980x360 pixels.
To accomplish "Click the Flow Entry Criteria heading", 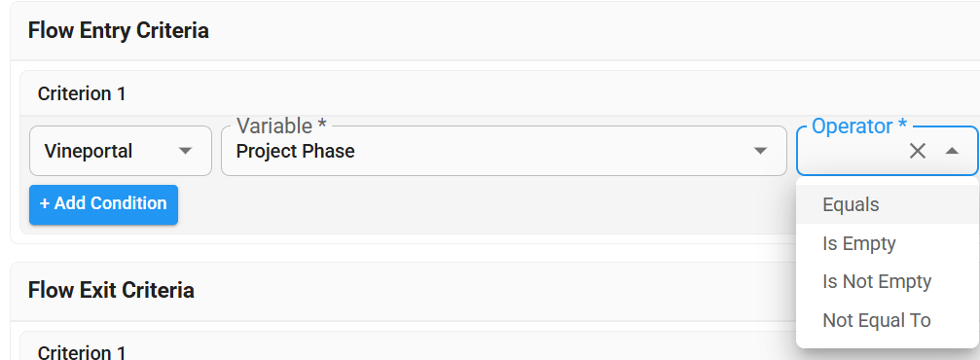I will [119, 30].
